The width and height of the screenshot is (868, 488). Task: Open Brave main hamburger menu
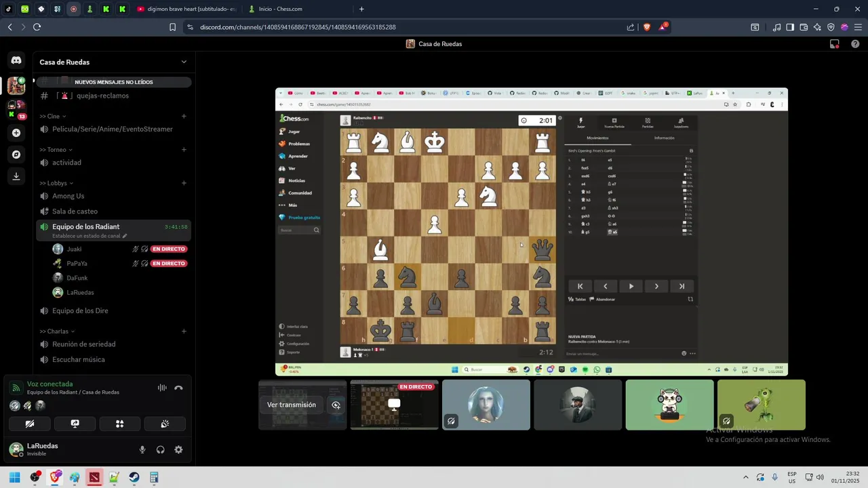click(858, 27)
